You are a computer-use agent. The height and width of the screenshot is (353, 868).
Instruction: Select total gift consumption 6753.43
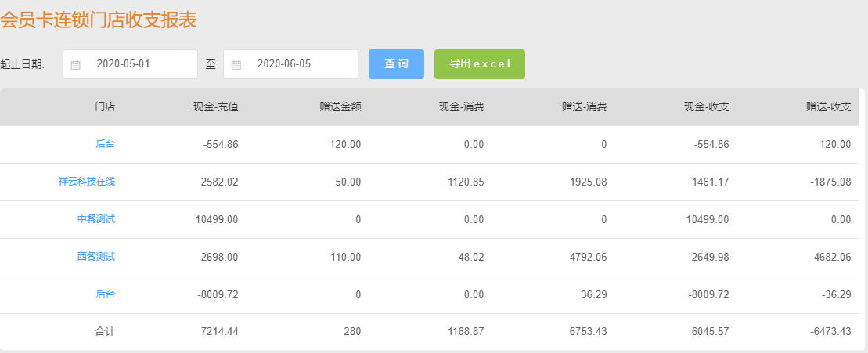[588, 332]
